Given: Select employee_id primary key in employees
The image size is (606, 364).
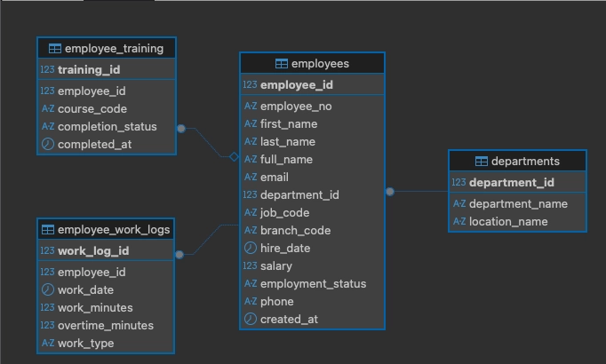Looking at the screenshot, I should (297, 85).
